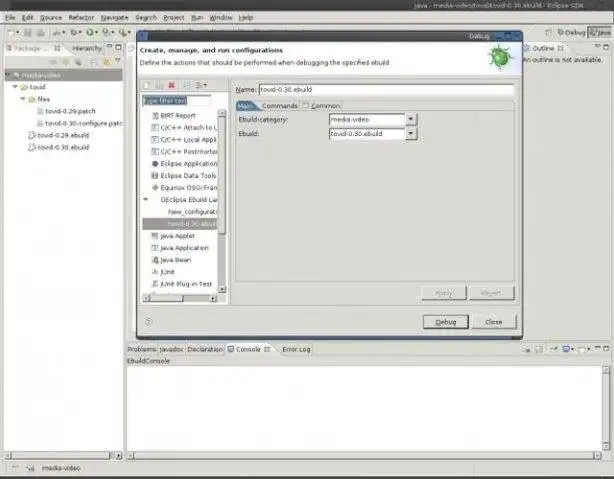Collapse the tovid folder in Package Explorer
The height and width of the screenshot is (479, 614).
point(15,87)
